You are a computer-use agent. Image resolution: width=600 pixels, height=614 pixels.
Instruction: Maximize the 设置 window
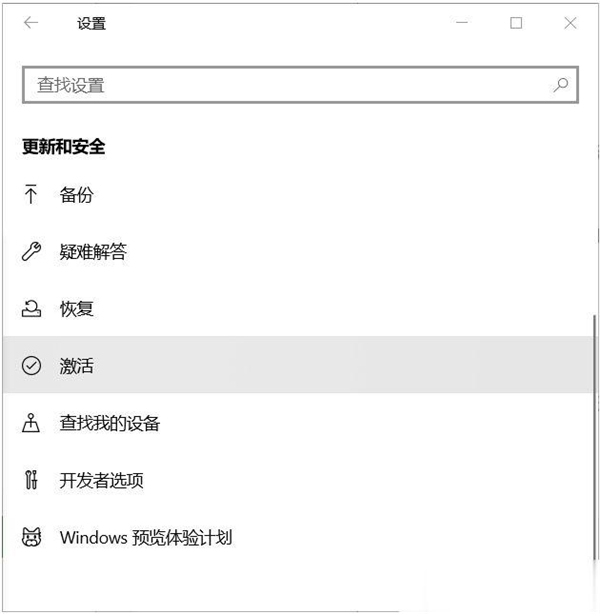(x=516, y=23)
